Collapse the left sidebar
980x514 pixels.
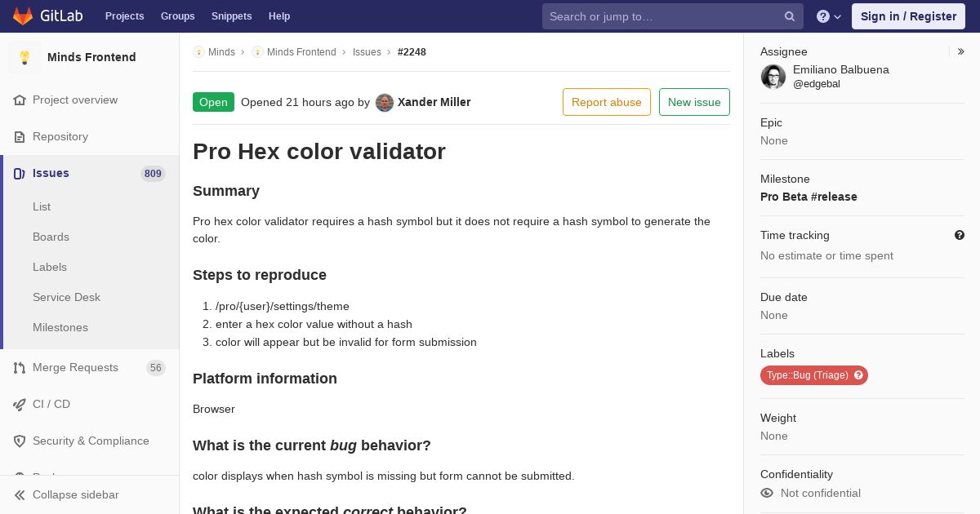point(67,494)
